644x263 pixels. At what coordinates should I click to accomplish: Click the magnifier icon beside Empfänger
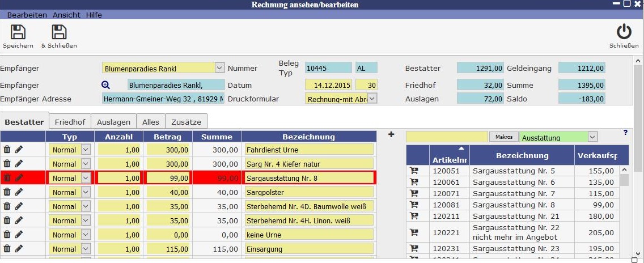pyautogui.click(x=105, y=85)
